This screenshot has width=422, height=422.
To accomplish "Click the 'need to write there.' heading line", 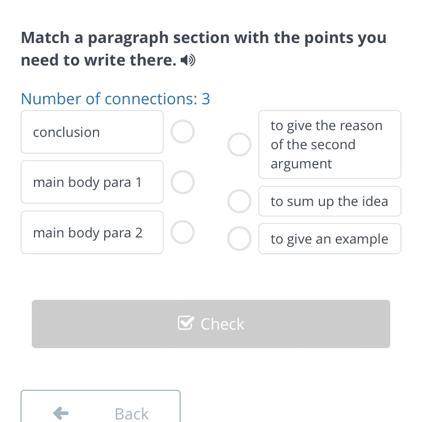I will point(99,60).
